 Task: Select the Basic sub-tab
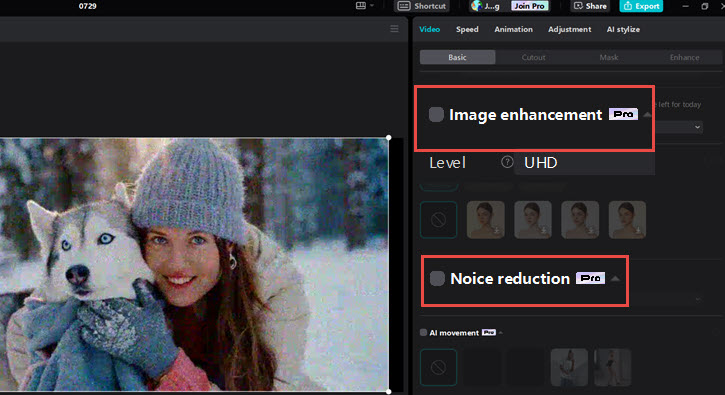pos(457,57)
